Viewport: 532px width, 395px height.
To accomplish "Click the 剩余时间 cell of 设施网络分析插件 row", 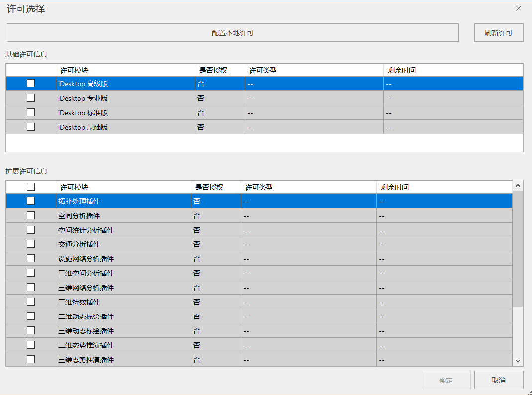I will pyautogui.click(x=444, y=259).
